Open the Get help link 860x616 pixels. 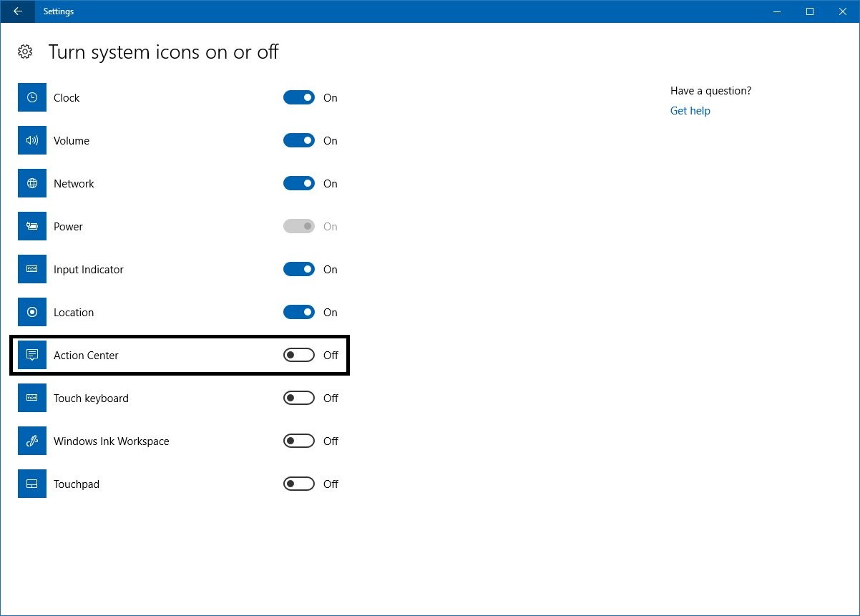pos(690,110)
